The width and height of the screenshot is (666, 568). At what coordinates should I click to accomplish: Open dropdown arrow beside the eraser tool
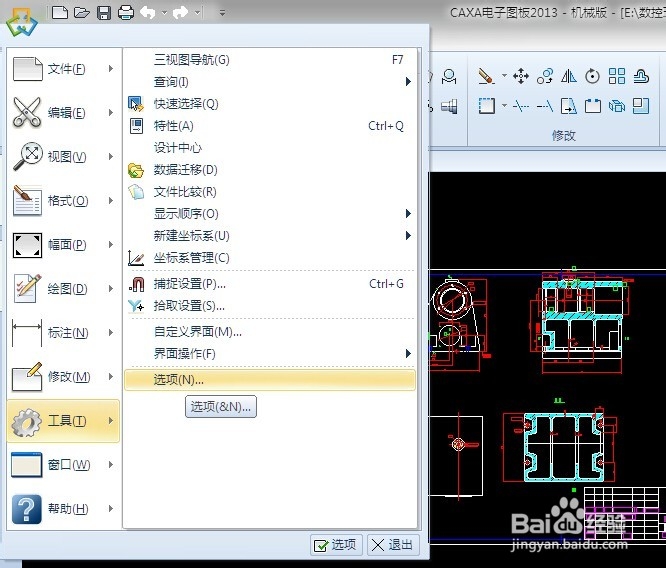tap(504, 76)
